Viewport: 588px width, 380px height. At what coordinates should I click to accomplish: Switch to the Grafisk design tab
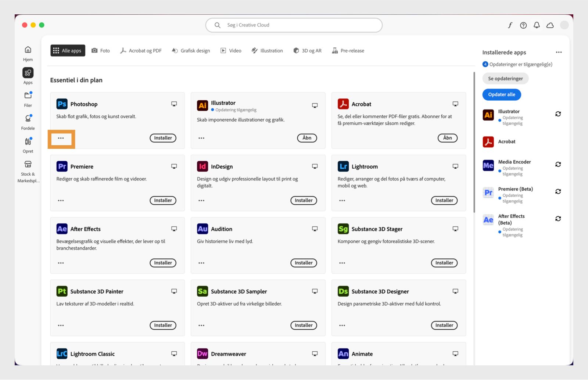coord(191,51)
